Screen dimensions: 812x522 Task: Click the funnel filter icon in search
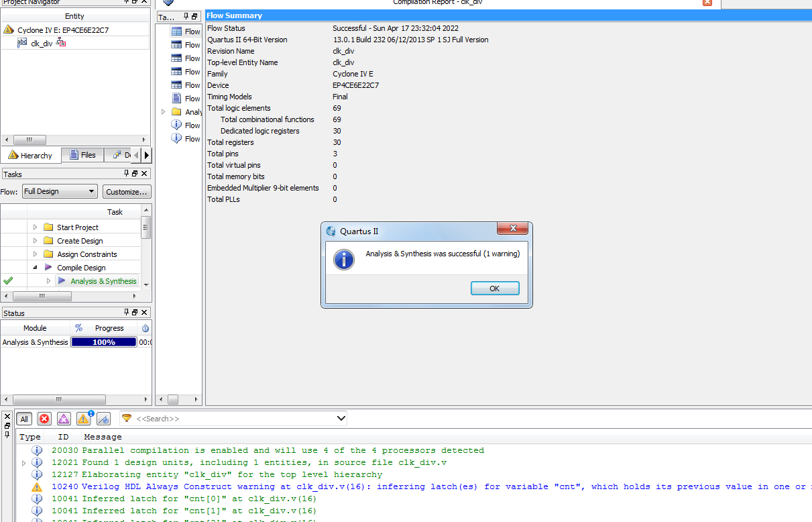127,419
